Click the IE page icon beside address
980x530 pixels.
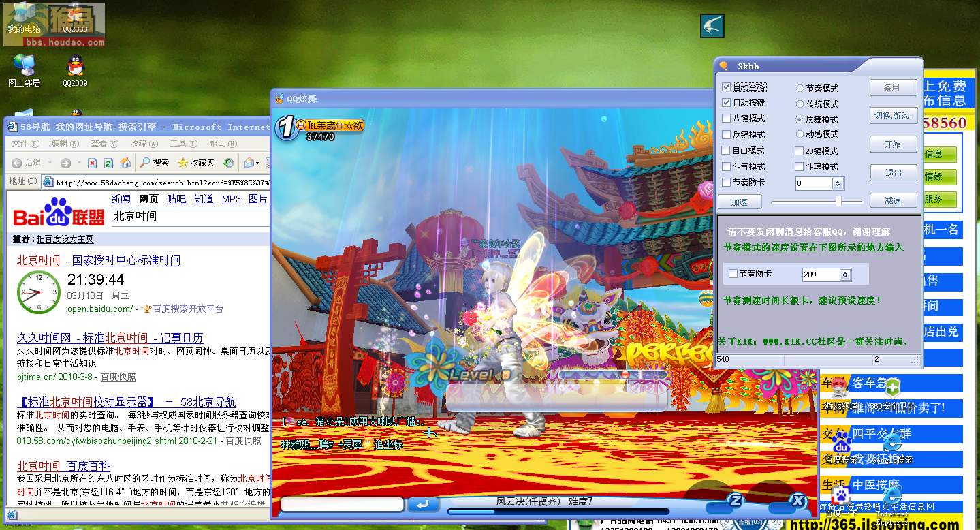click(47, 182)
